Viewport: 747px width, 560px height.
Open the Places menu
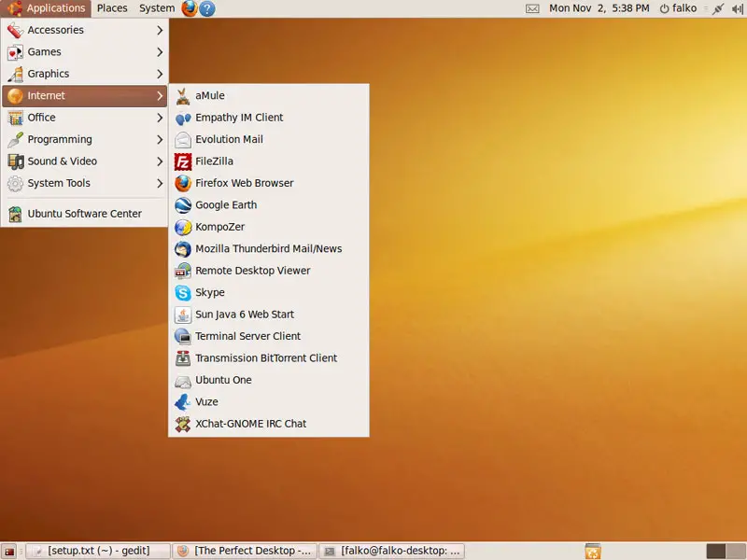[112, 8]
